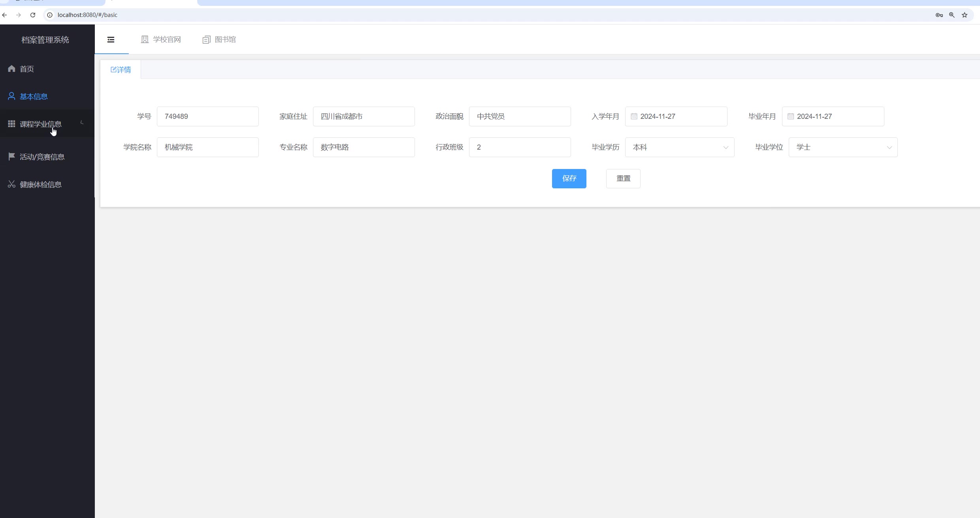Click the 学号 input field
The image size is (980, 518).
207,116
